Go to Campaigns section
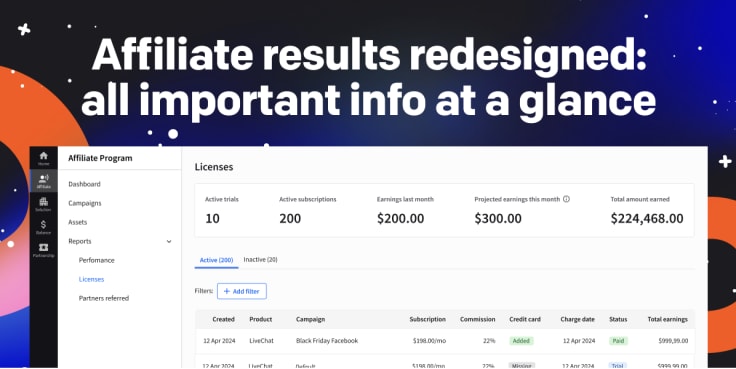This screenshot has height=369, width=736. 85,203
